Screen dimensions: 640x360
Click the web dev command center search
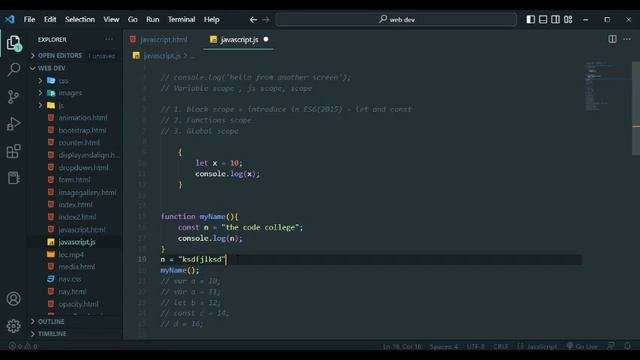point(396,19)
